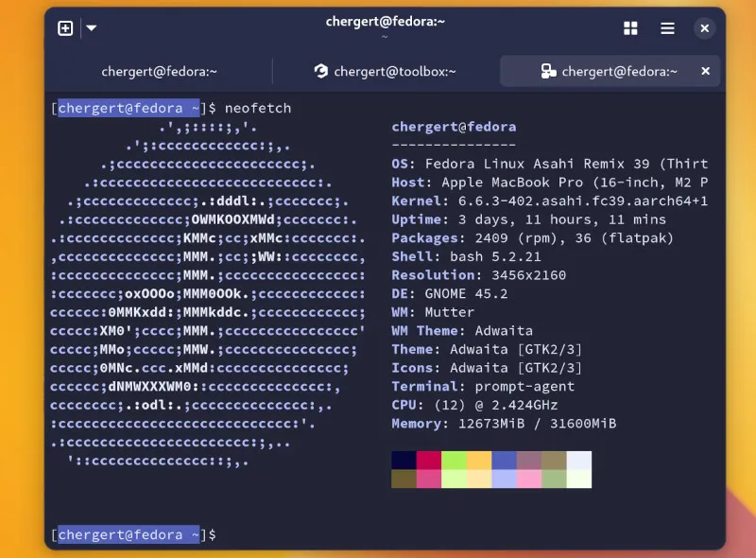Close the active chergert@fedora tab

click(705, 71)
